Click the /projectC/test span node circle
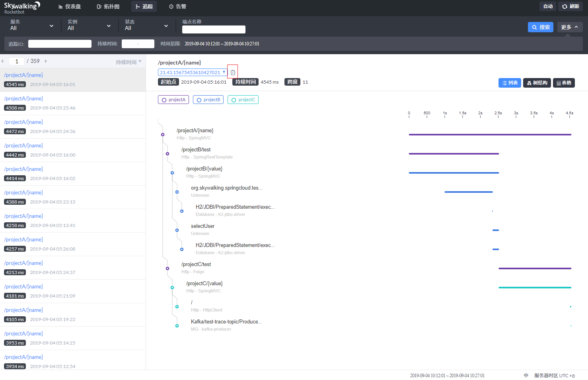588x380 pixels. (167, 268)
